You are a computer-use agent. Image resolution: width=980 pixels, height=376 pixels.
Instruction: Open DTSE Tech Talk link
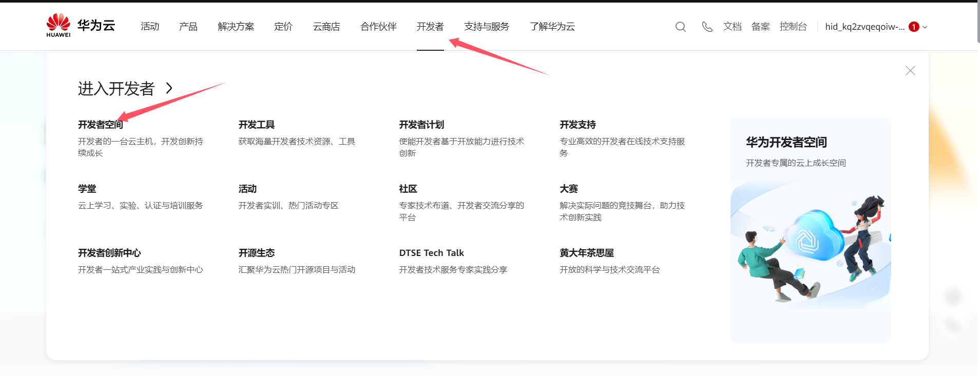coord(432,253)
